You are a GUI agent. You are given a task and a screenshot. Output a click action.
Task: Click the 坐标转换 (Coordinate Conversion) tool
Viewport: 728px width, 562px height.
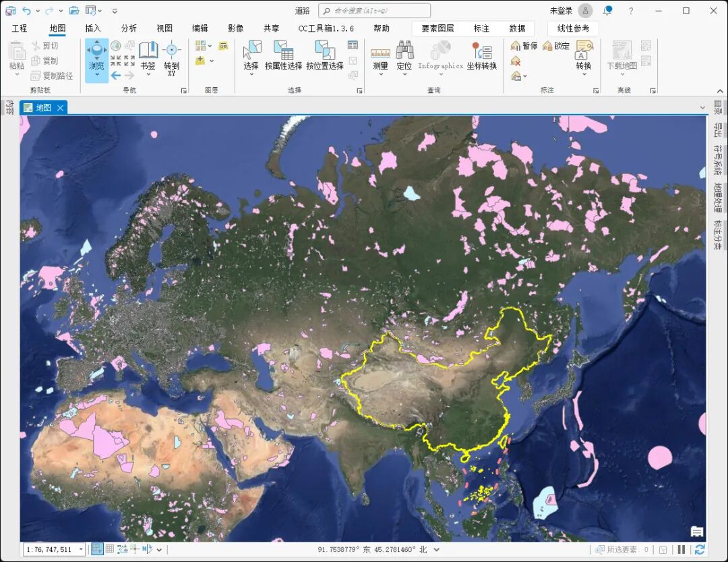point(481,55)
